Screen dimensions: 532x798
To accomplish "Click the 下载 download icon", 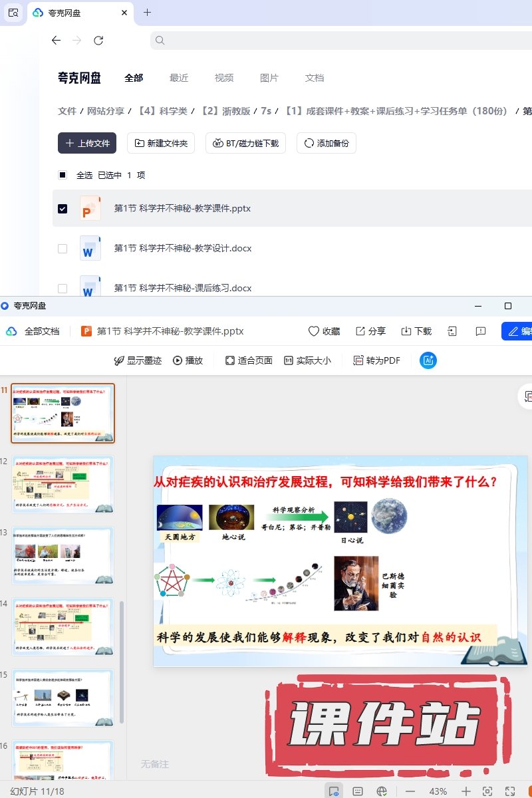I will (x=406, y=331).
